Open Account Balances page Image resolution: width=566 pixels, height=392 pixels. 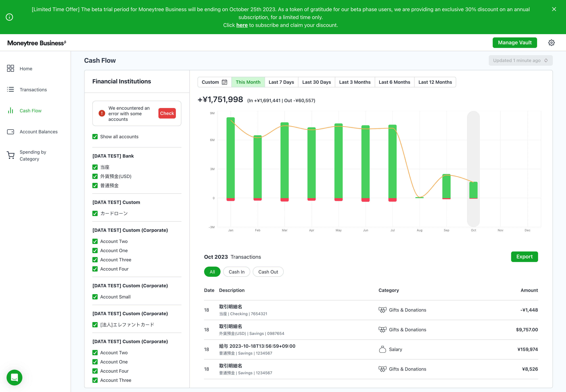38,132
